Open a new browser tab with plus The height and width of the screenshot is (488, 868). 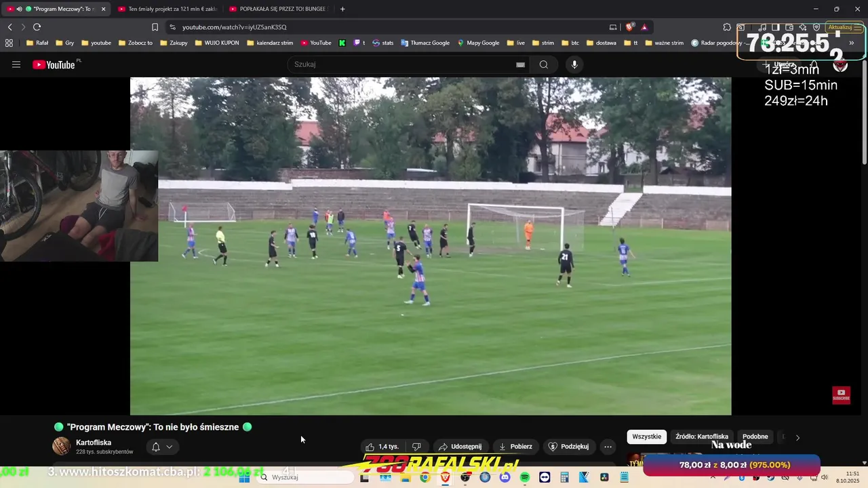coord(342,9)
